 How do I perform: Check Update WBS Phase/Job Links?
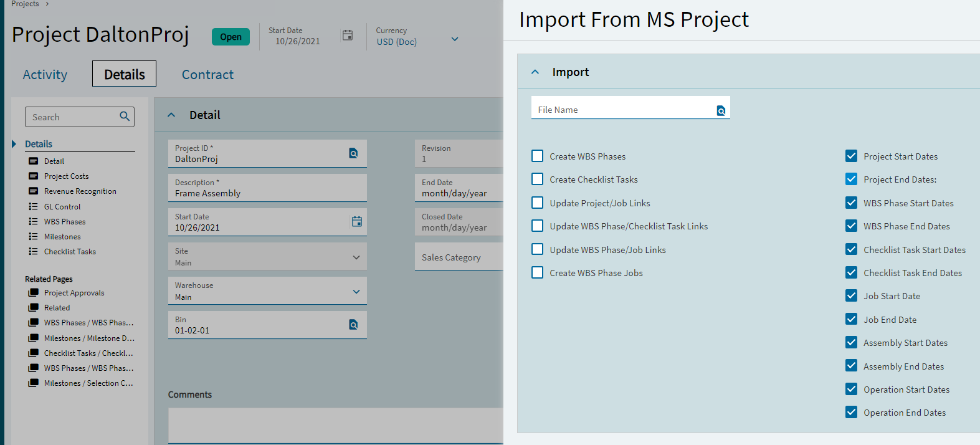(x=537, y=249)
